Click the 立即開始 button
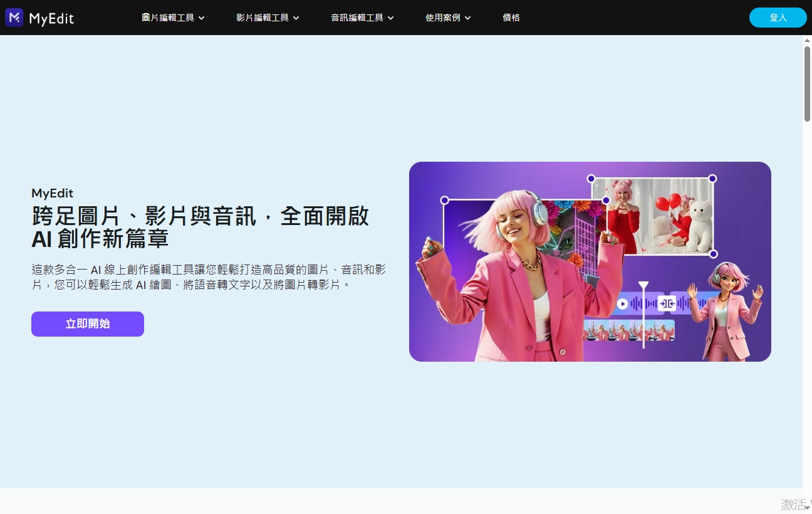The height and width of the screenshot is (514, 812). click(88, 324)
